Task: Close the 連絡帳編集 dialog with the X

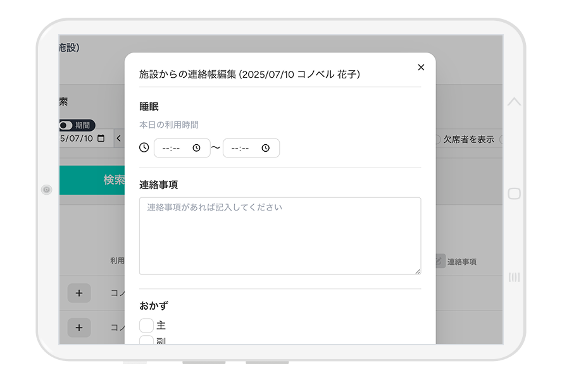Action: 421,68
